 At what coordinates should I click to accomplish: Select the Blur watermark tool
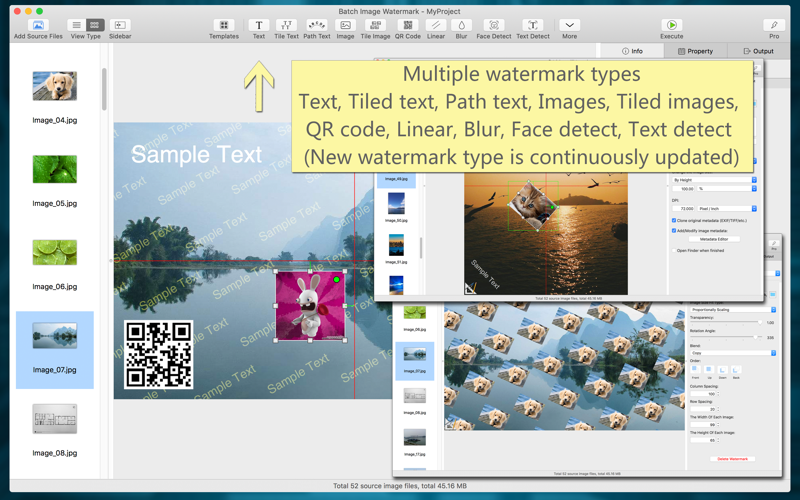(x=461, y=25)
